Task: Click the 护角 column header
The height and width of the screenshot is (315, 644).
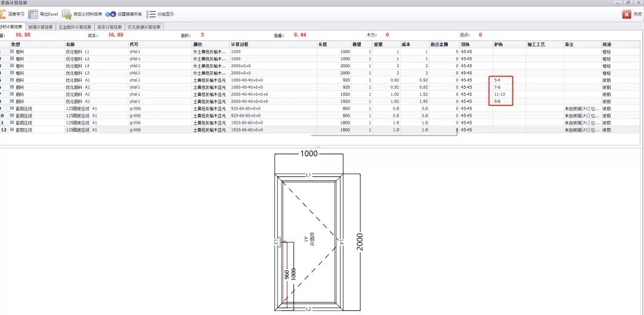Action: coord(499,44)
